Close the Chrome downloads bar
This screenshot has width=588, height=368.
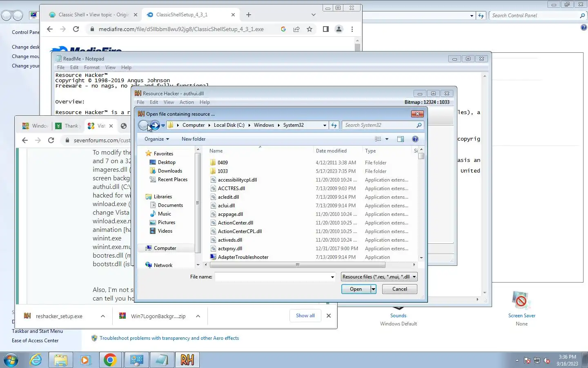tap(329, 316)
